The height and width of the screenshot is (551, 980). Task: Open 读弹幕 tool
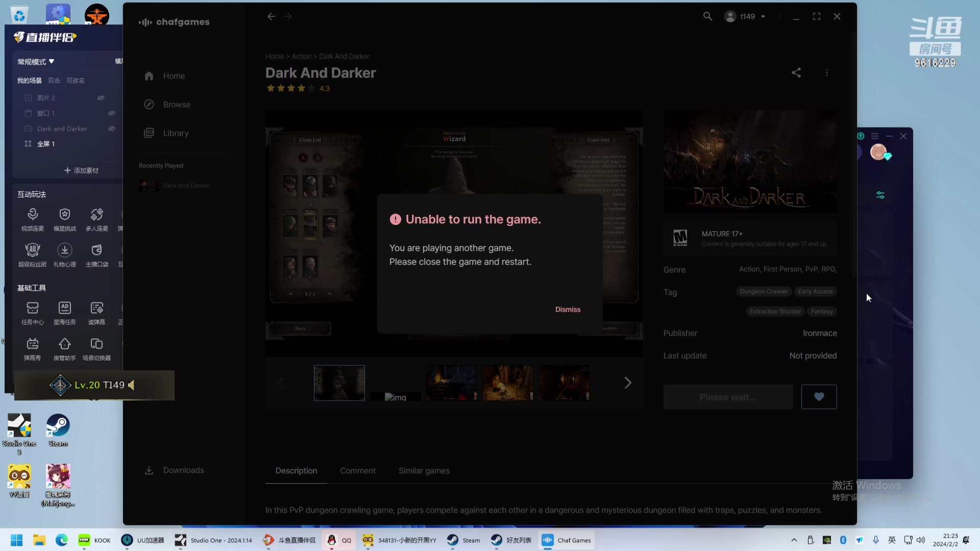(97, 313)
